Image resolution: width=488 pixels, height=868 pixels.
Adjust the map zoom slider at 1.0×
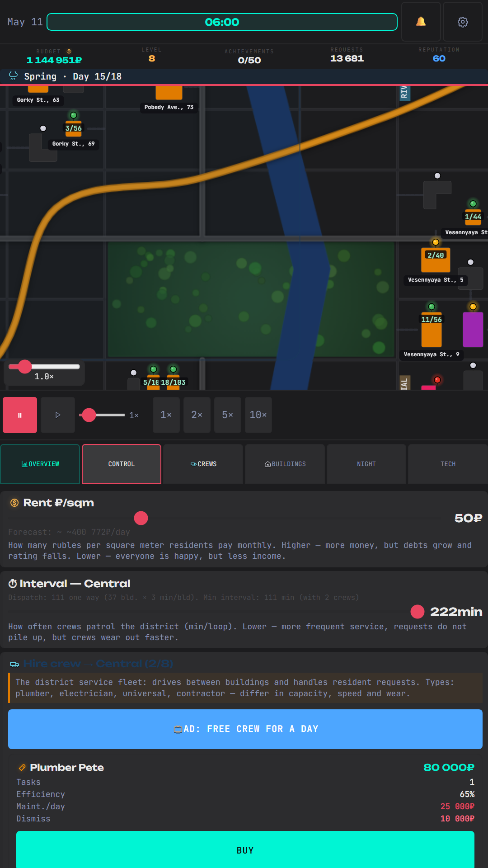tap(25, 367)
